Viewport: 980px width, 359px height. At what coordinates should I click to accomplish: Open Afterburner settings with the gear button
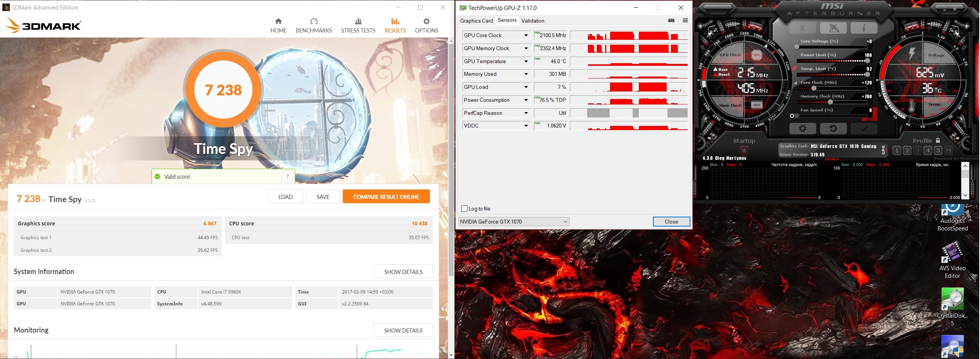point(803,129)
